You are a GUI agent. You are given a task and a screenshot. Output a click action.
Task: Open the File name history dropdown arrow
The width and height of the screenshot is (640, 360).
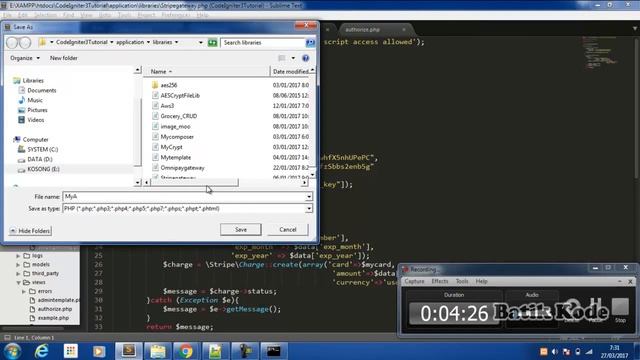point(309,197)
